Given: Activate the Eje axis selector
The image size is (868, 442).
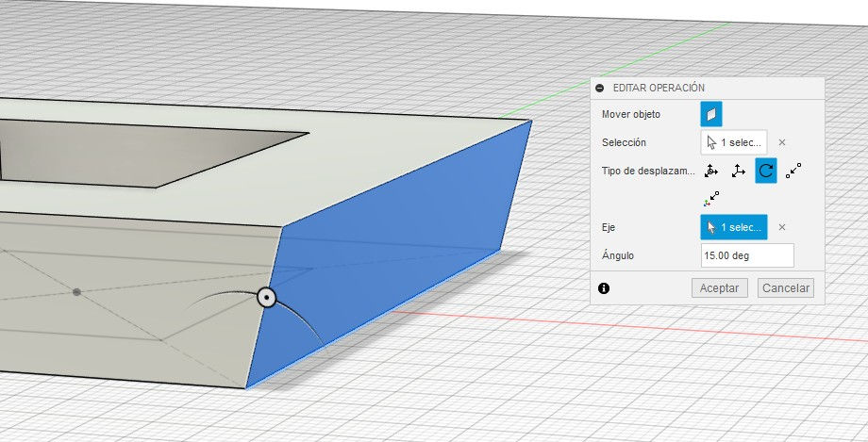Looking at the screenshot, I should [x=734, y=227].
